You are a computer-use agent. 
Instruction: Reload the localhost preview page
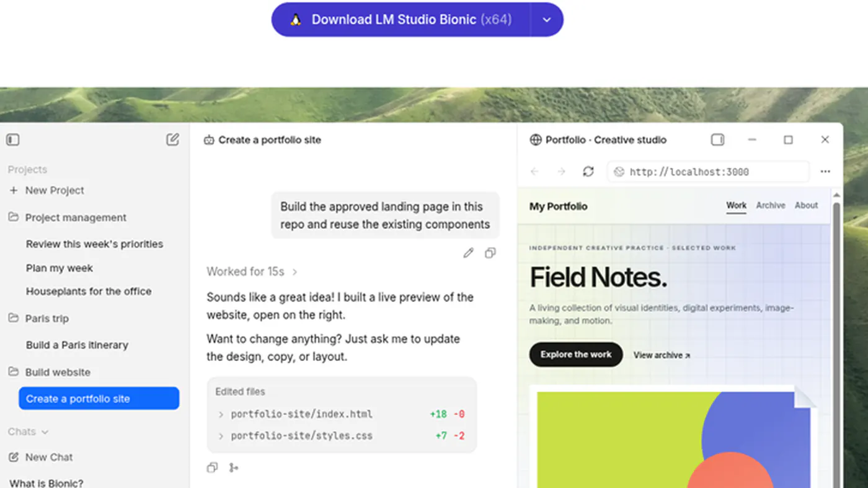coord(588,172)
